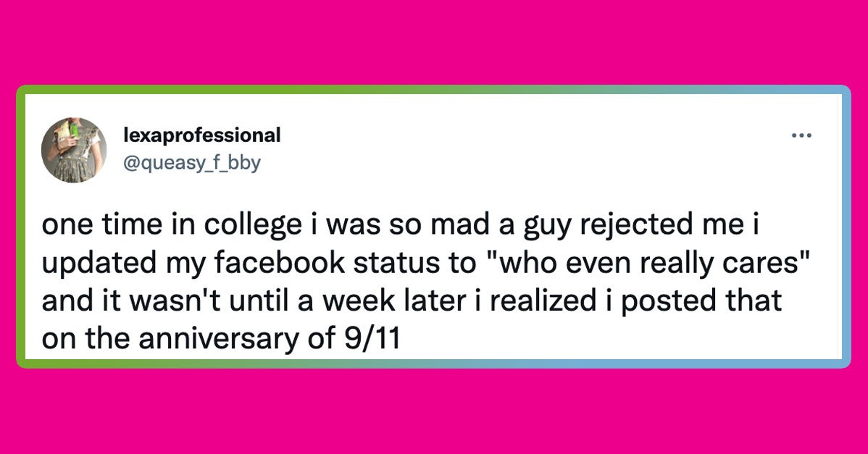
Task: Open the three-dot more options menu
Action: 801,135
